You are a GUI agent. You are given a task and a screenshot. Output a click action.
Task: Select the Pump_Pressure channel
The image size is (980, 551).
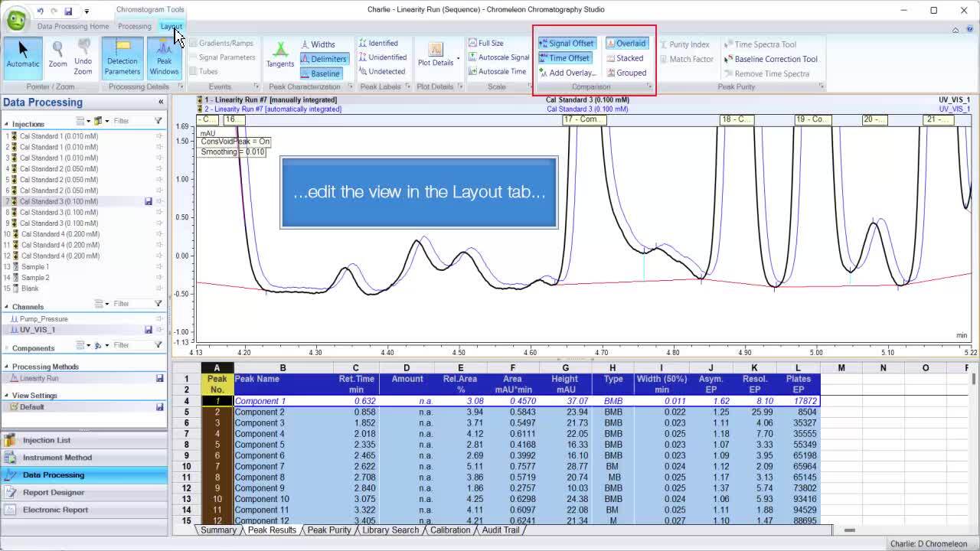(83, 318)
